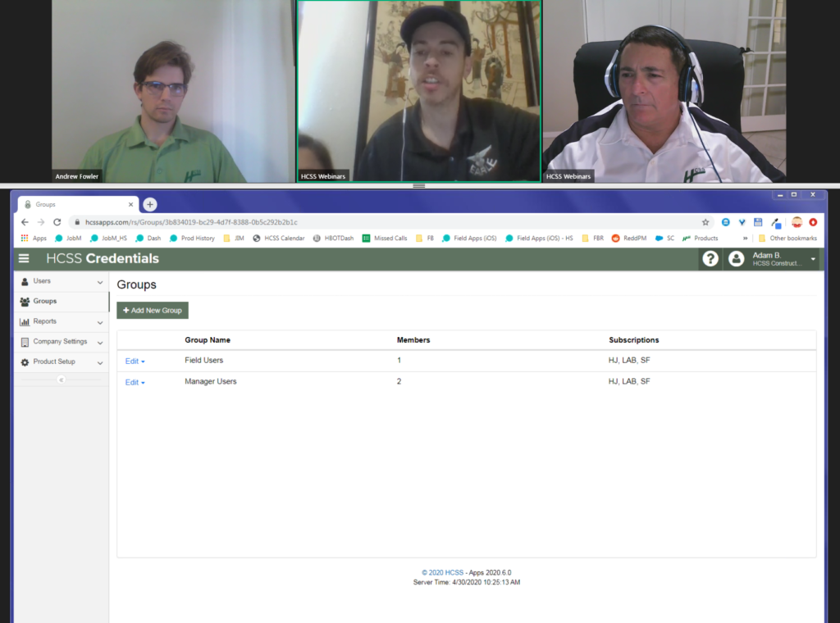The height and width of the screenshot is (623, 840).
Task: Click the help question mark icon
Action: [x=710, y=259]
